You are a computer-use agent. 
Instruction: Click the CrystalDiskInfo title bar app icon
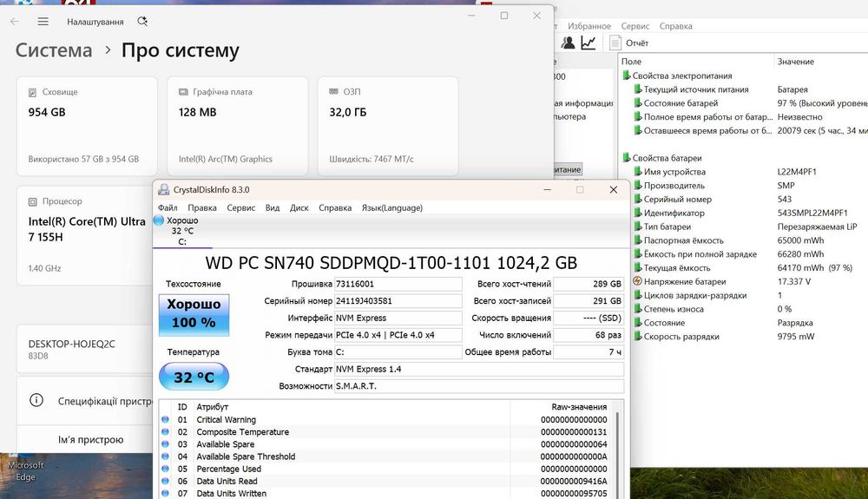coord(163,190)
